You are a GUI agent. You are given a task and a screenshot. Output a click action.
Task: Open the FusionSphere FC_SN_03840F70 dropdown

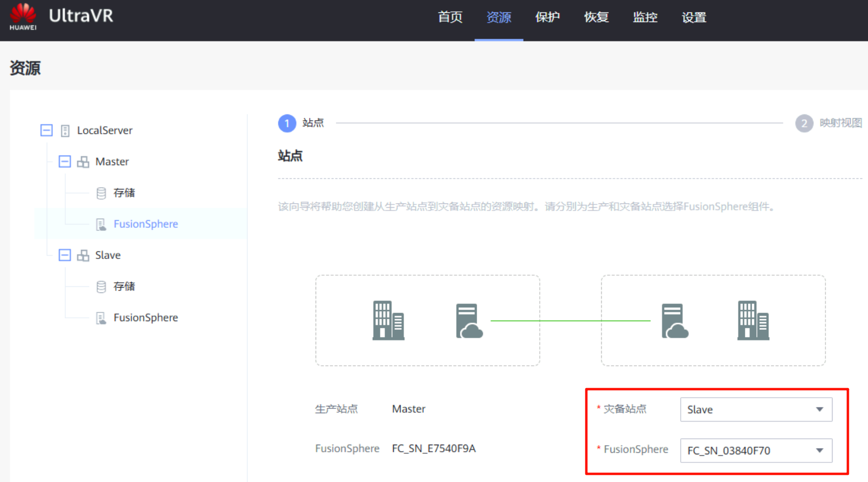pyautogui.click(x=755, y=450)
